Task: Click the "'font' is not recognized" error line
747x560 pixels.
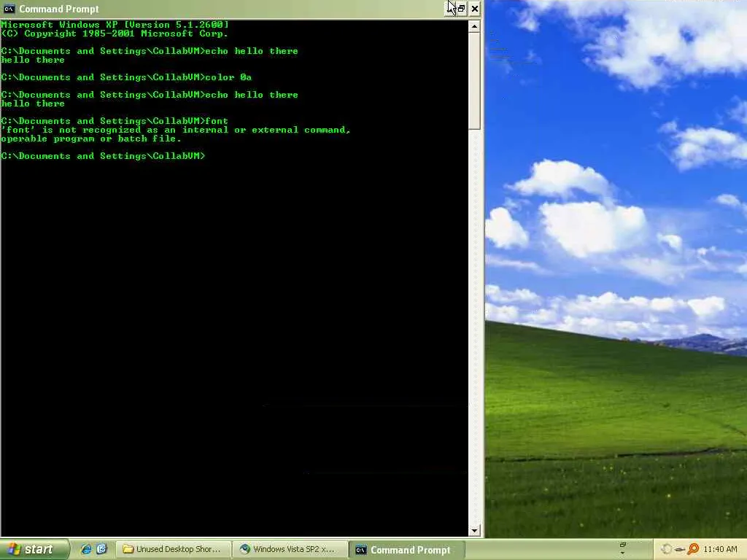Action: coord(176,130)
